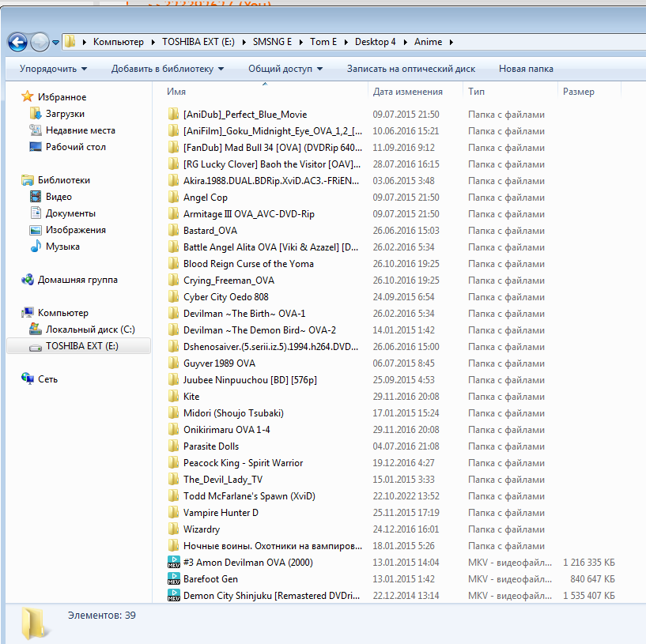The image size is (646, 644).
Task: Click the Компьютер icon in sidebar
Action: pyautogui.click(x=27, y=313)
